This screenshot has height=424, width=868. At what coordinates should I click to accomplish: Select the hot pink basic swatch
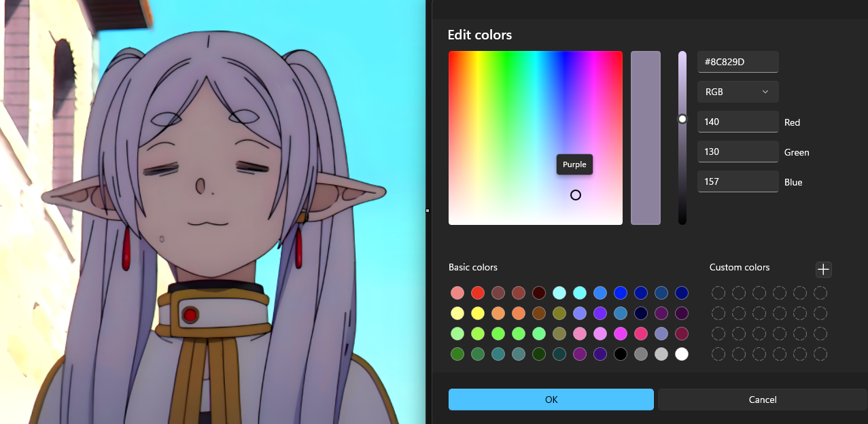pos(641,334)
